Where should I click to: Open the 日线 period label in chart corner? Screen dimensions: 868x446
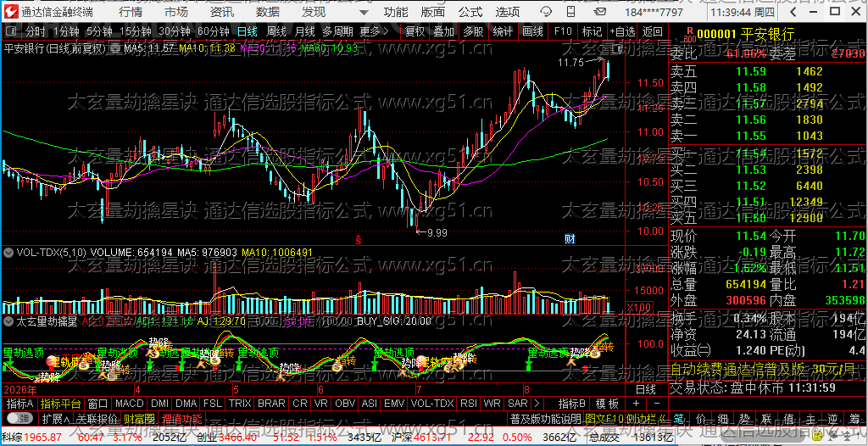(645, 389)
